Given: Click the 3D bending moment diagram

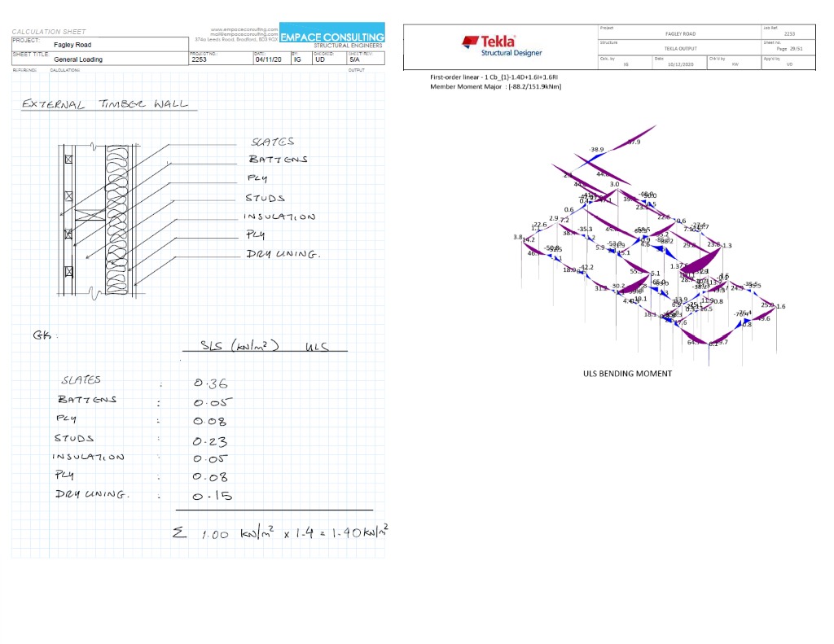Looking at the screenshot, I should click(x=649, y=244).
